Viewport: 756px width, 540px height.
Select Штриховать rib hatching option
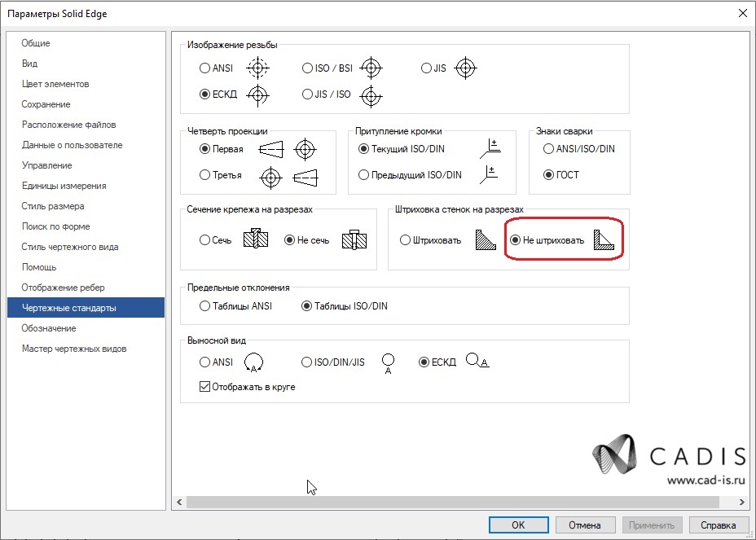point(405,239)
